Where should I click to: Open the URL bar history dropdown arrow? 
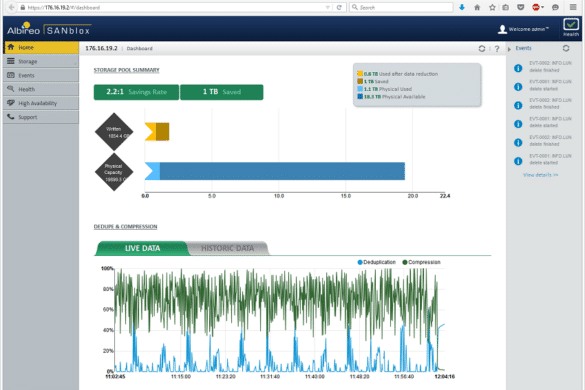327,7
